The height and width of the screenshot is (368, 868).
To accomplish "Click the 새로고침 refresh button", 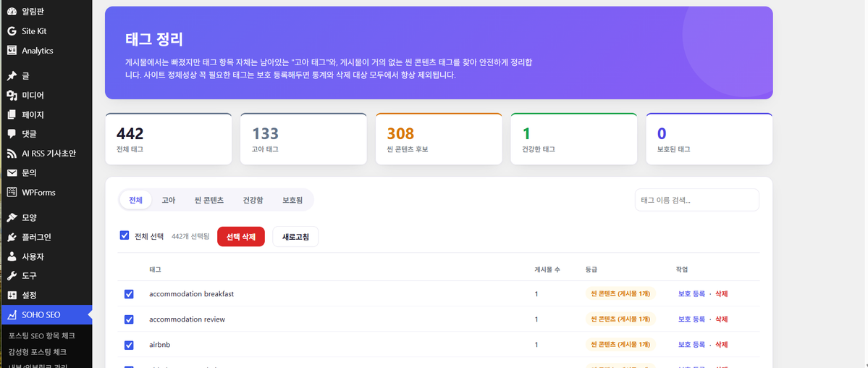I will [x=295, y=237].
